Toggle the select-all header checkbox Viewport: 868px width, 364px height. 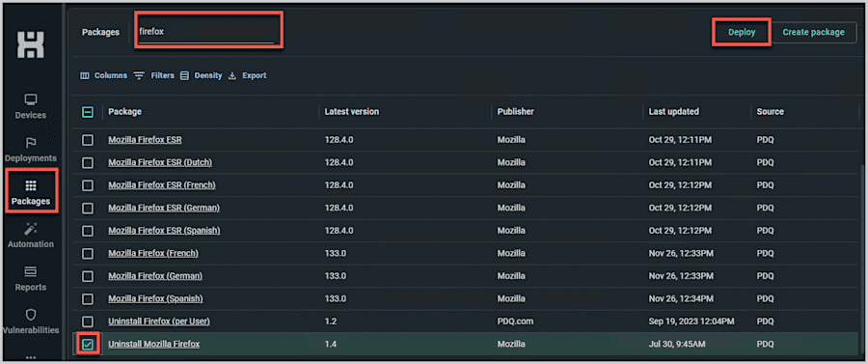pyautogui.click(x=88, y=112)
